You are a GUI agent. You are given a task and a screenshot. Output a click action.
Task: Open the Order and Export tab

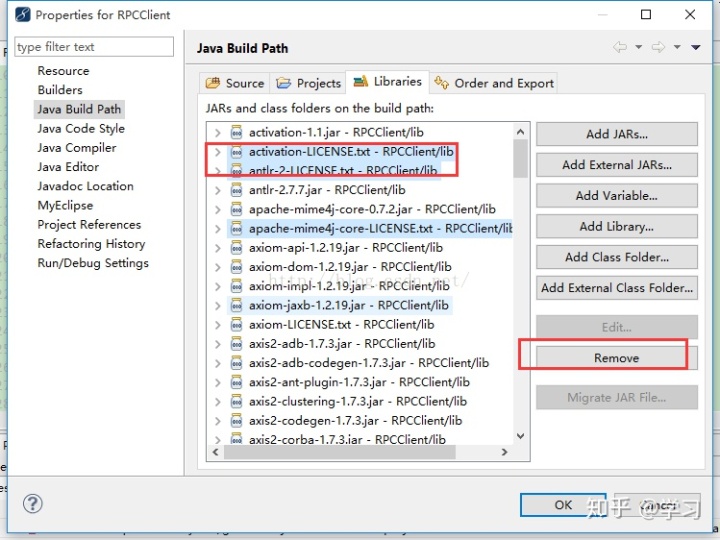[x=494, y=83]
